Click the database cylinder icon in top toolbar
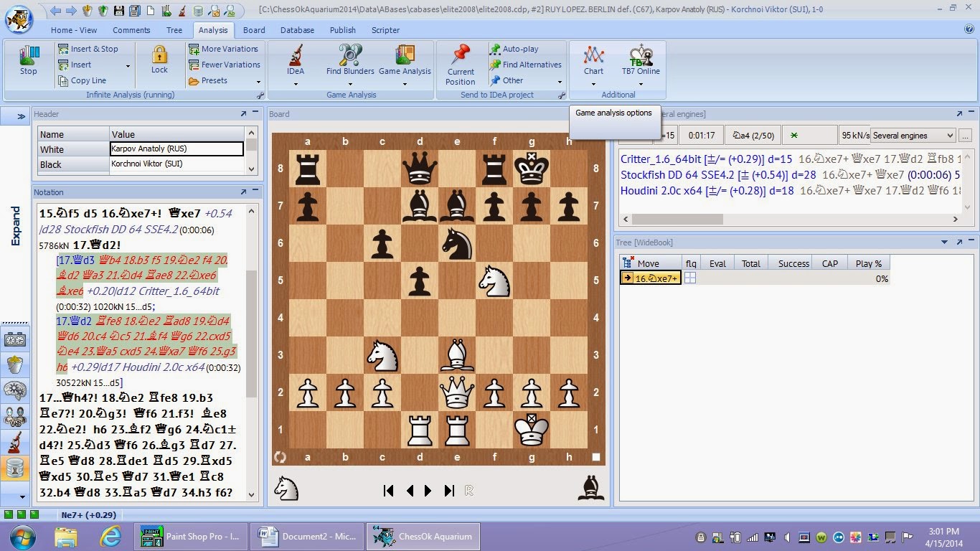 point(197,11)
